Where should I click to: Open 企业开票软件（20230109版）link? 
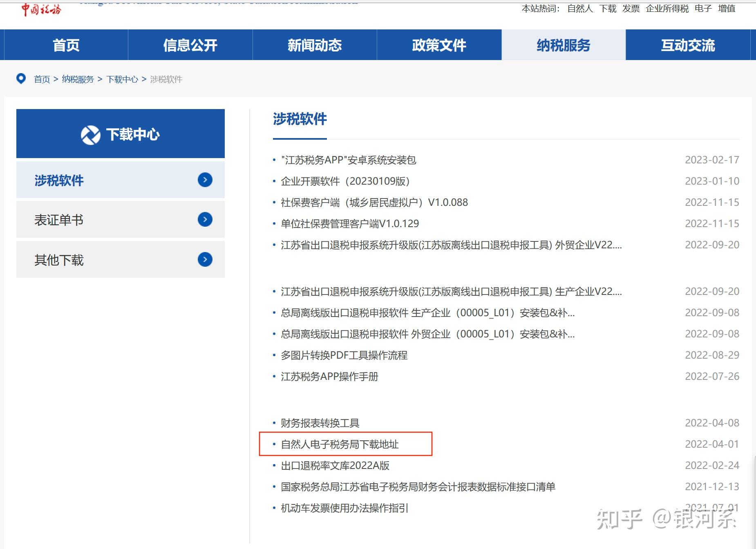pos(345,181)
